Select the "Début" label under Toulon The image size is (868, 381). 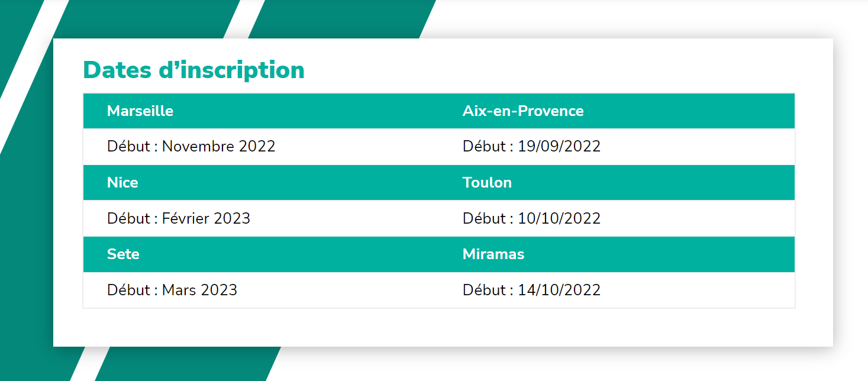(484, 219)
